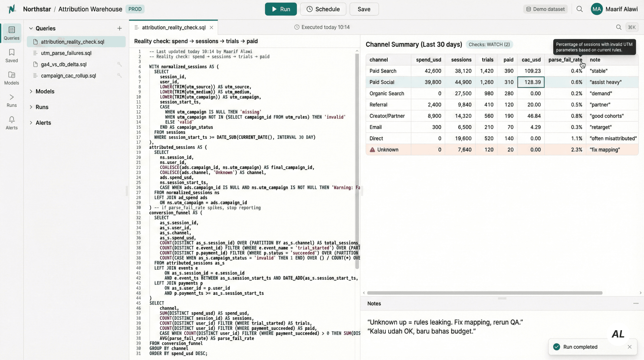Open Models in the left rail

point(11,78)
